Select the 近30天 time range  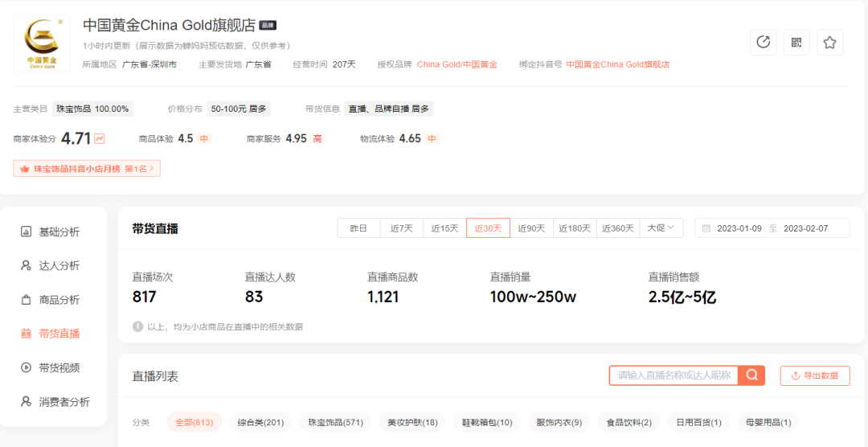point(489,228)
